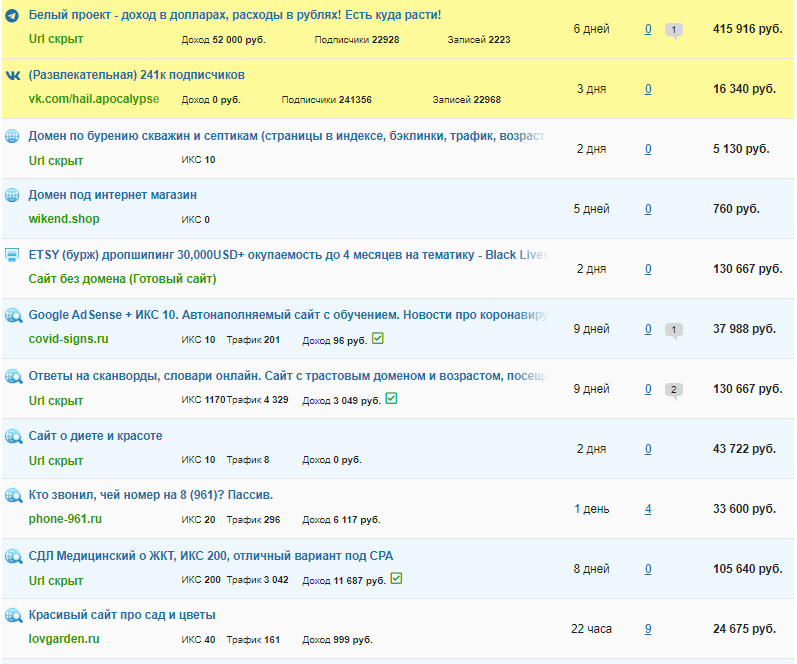Image resolution: width=797 pixels, height=664 pixels.
Task: Click verified income checkmark on covid-signs.ru row
Action: click(378, 338)
